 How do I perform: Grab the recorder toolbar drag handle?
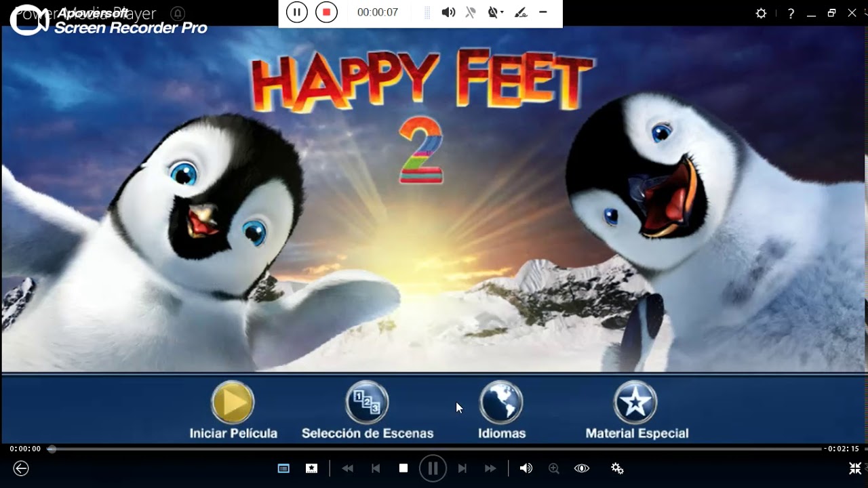pyautogui.click(x=427, y=12)
